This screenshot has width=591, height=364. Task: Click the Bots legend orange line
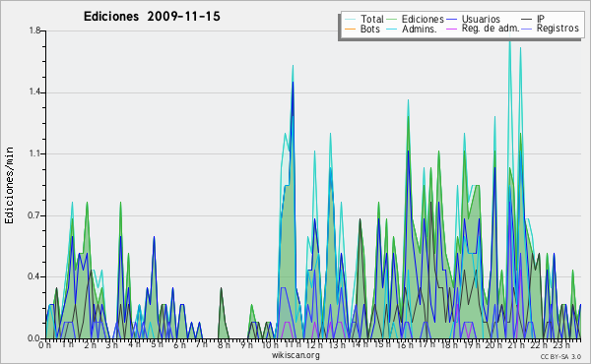pyautogui.click(x=350, y=29)
